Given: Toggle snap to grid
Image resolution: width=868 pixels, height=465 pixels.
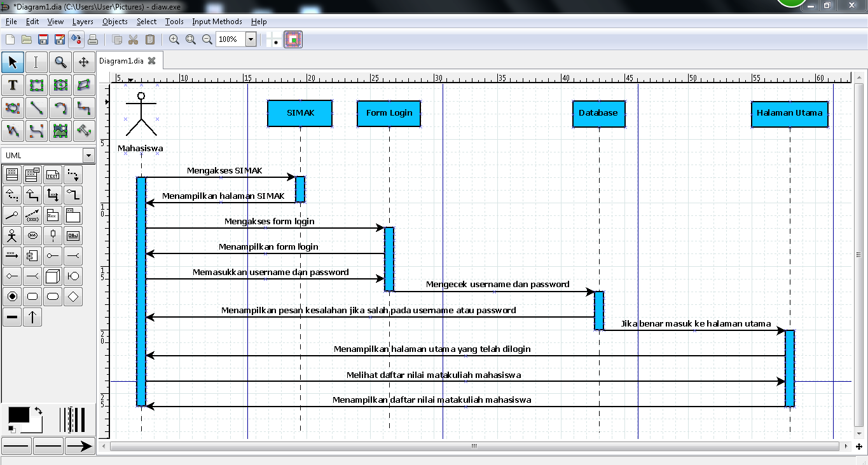Looking at the screenshot, I should tap(275, 39).
